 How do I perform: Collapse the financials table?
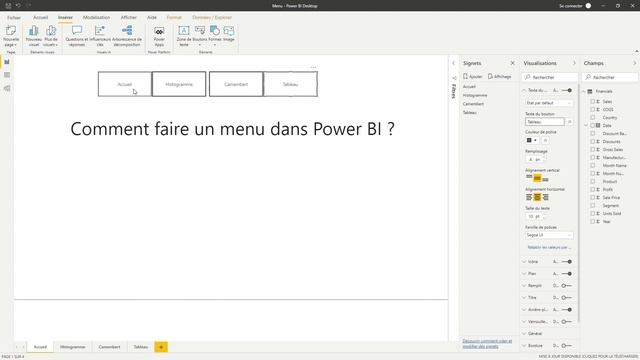pyautogui.click(x=584, y=91)
